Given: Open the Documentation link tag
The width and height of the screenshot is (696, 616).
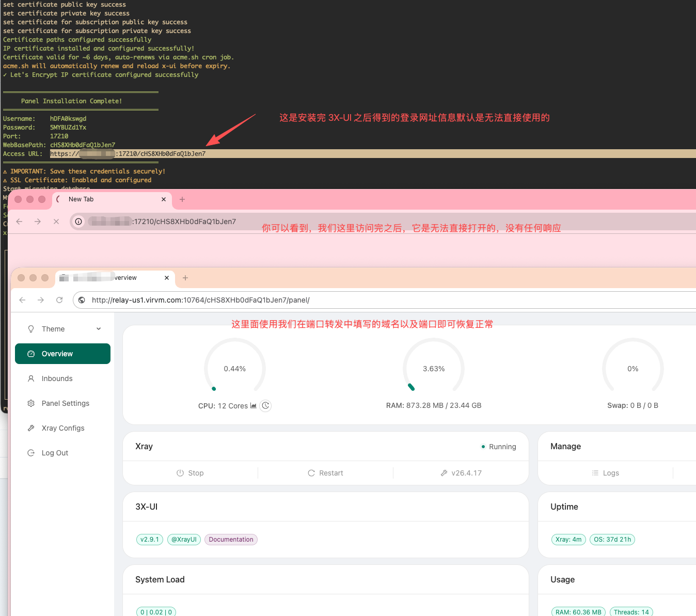Looking at the screenshot, I should 231,540.
